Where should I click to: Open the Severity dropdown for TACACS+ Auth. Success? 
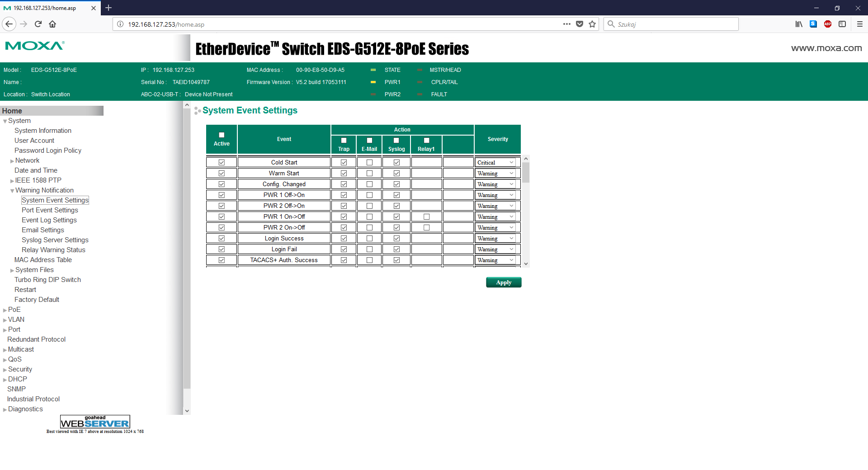click(495, 260)
